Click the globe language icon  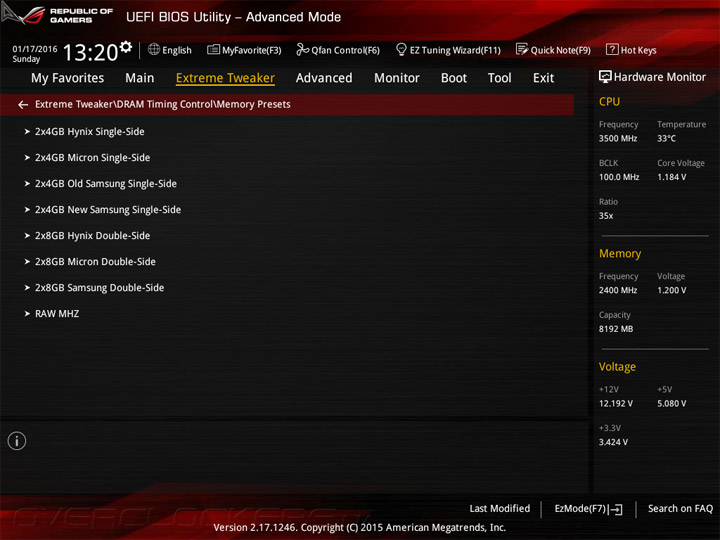[x=154, y=49]
